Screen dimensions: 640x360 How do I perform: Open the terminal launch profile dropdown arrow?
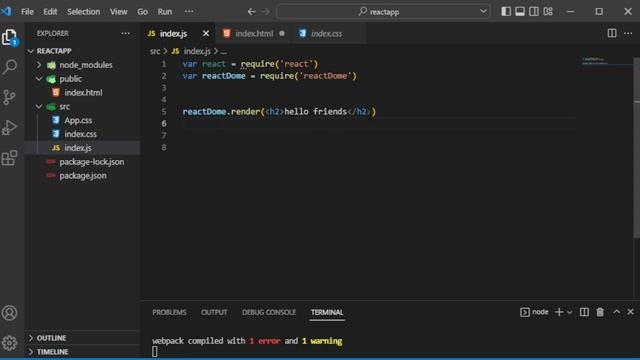coord(569,312)
